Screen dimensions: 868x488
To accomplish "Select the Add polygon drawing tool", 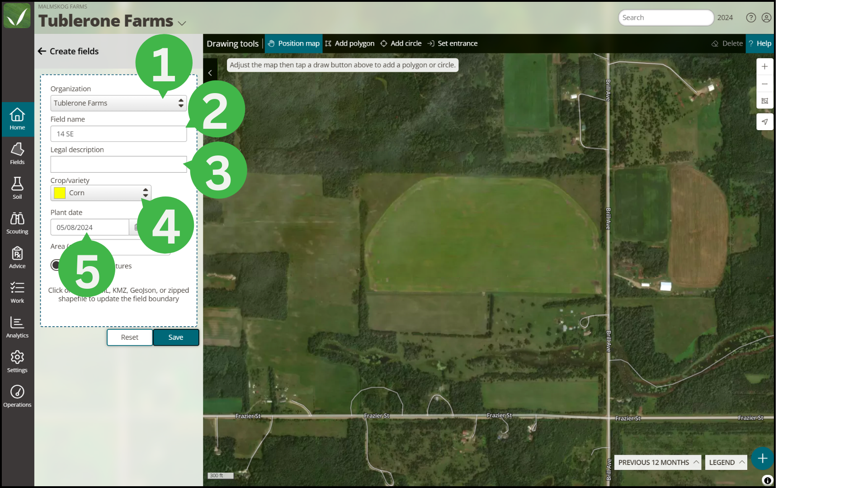I will pos(350,43).
